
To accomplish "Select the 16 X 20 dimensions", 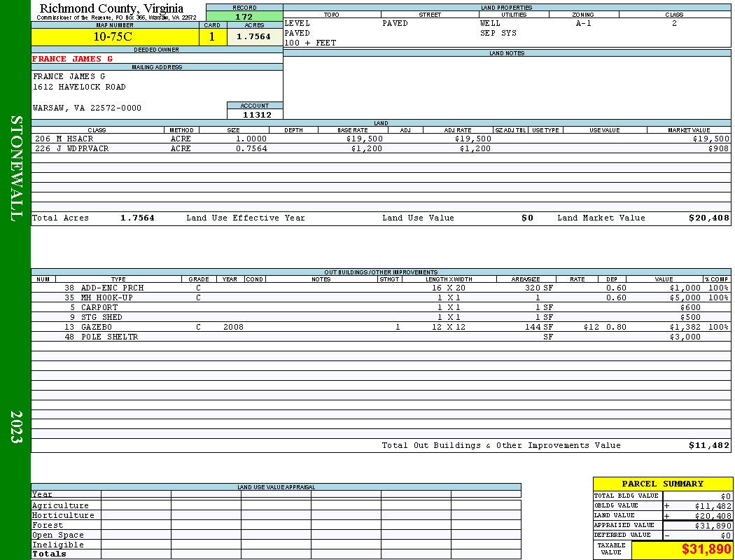I will click(449, 288).
